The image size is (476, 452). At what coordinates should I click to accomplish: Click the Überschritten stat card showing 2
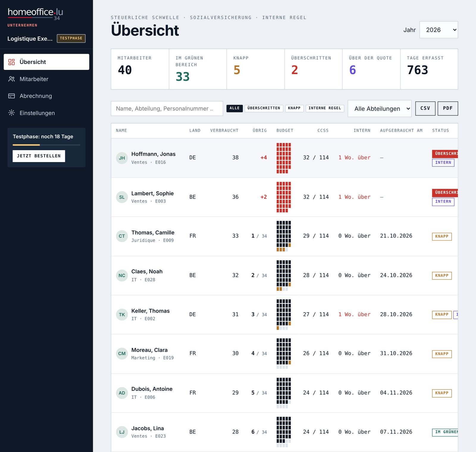313,69
